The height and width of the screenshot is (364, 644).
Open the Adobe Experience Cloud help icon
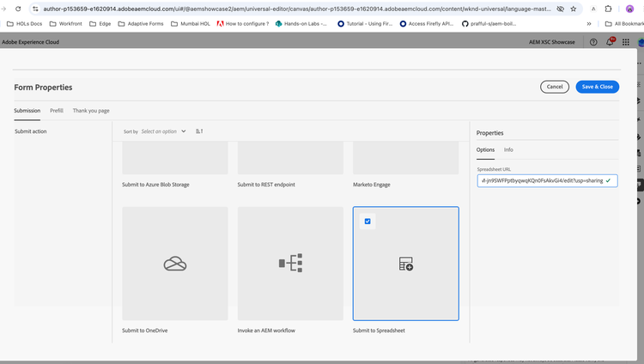(593, 41)
